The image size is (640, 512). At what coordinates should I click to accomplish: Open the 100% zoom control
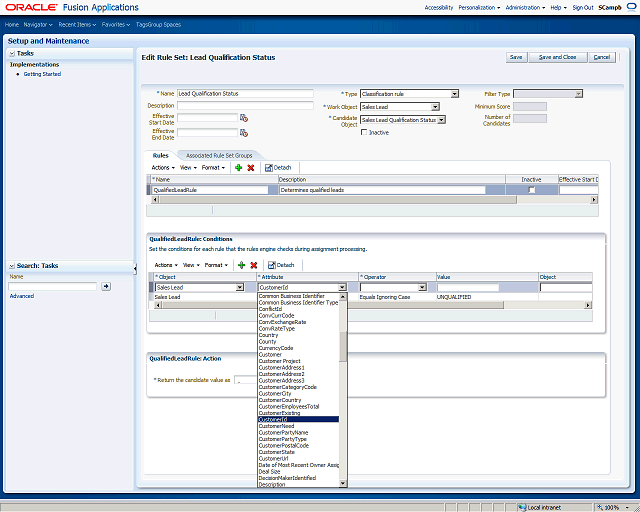pos(613,508)
